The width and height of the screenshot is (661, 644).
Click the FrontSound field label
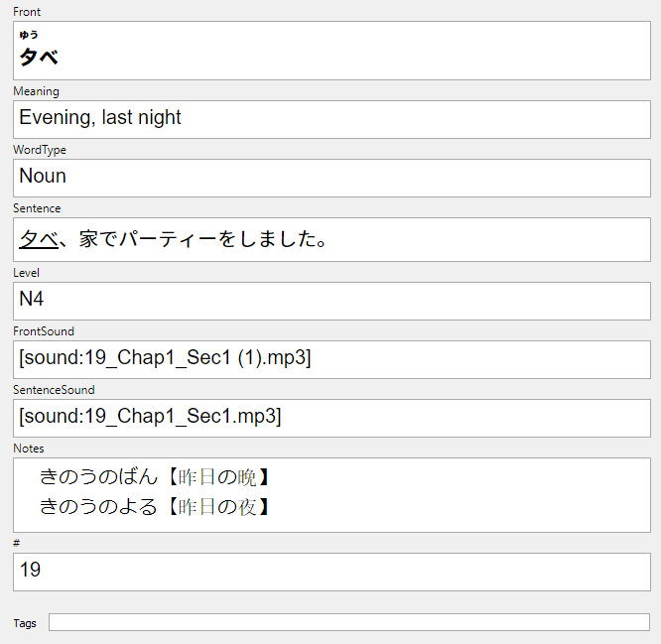44,331
